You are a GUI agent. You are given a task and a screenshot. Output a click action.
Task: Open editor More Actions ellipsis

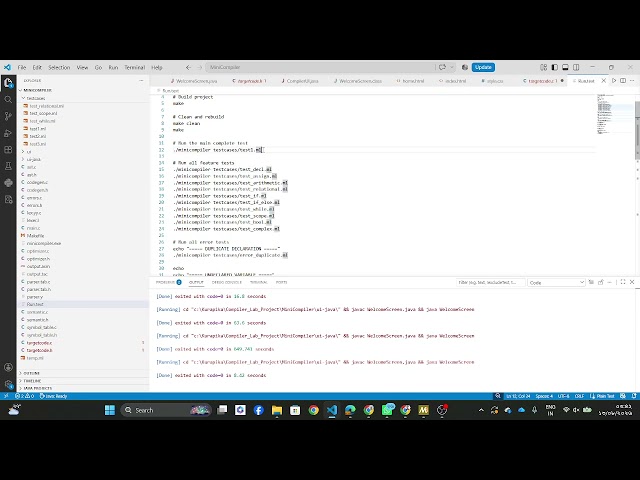632,81
